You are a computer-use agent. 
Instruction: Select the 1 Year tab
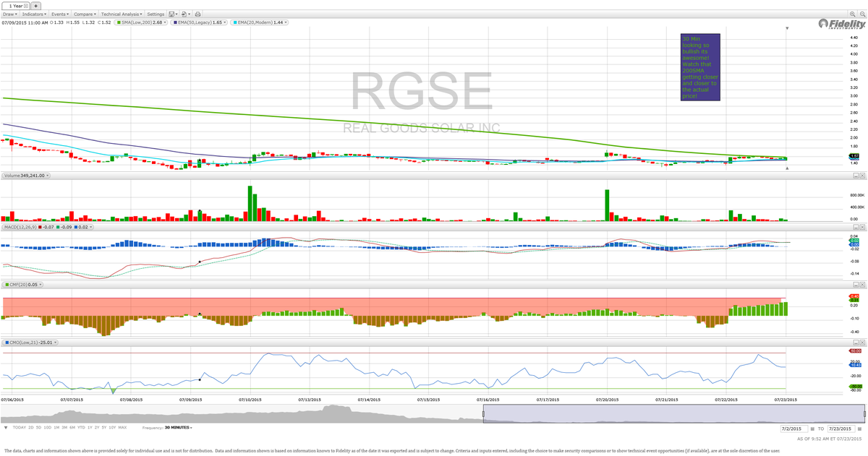pyautogui.click(x=15, y=5)
